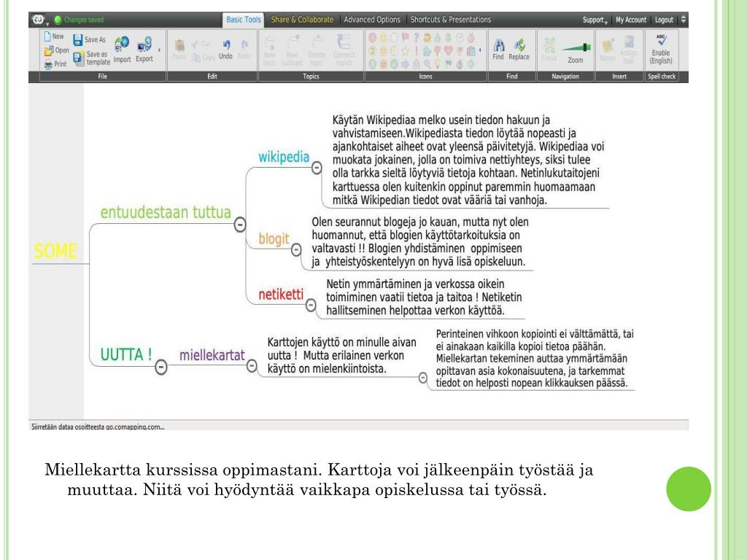747x560 pixels.
Task: Collapse the subnode after 'Karttojen käyttö' text
Action: pos(422,378)
